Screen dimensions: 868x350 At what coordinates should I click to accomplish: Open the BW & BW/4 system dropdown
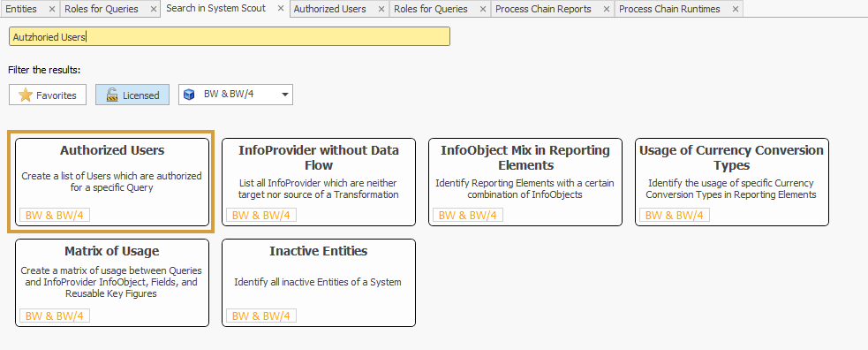coord(235,95)
